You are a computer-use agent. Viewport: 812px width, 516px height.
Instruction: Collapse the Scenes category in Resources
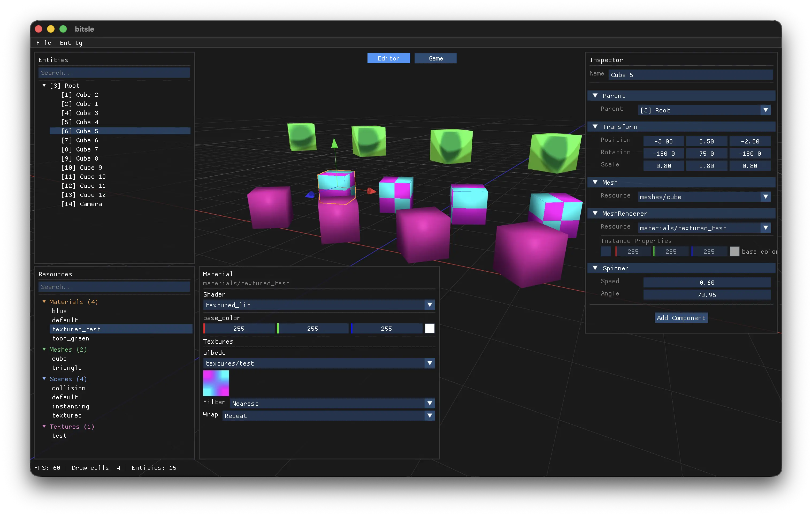click(x=44, y=379)
